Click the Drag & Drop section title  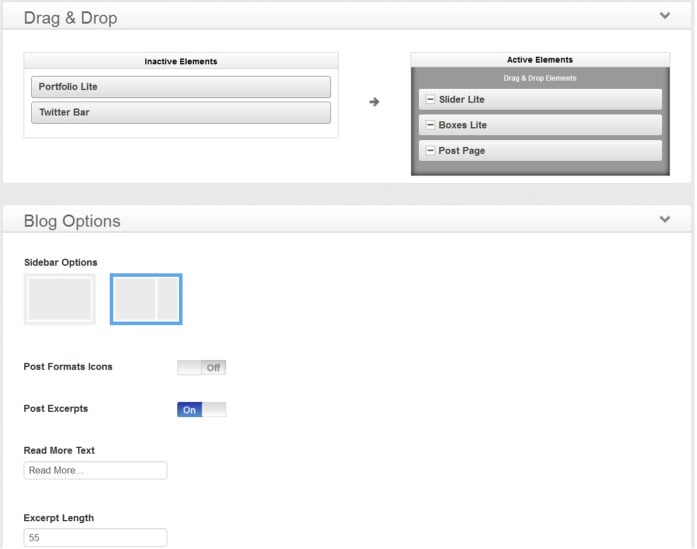[x=70, y=18]
